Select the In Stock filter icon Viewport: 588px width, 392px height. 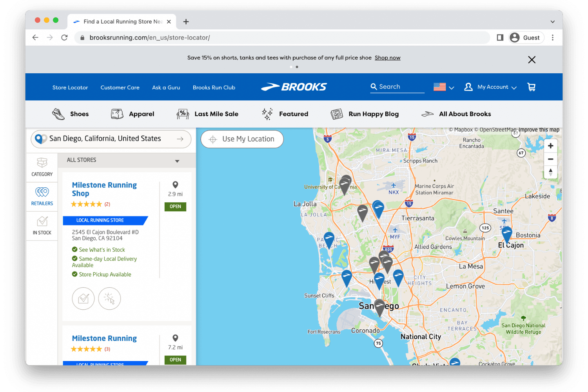pos(42,221)
